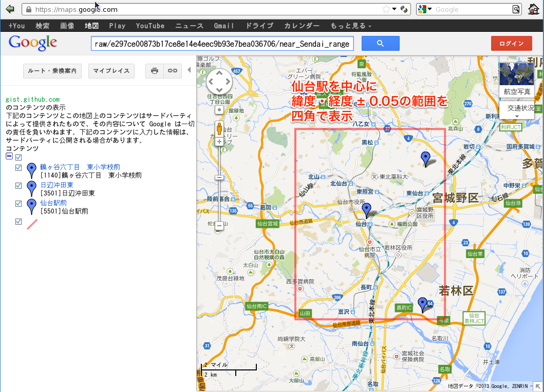
Task: Open 画像 in Google bar
Action: pos(67,26)
